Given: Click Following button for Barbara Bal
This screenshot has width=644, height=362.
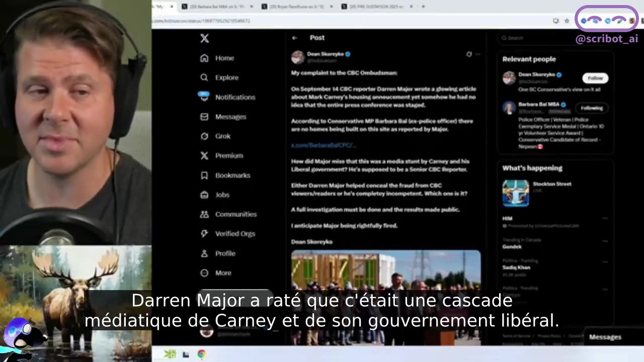Looking at the screenshot, I should (592, 108).
